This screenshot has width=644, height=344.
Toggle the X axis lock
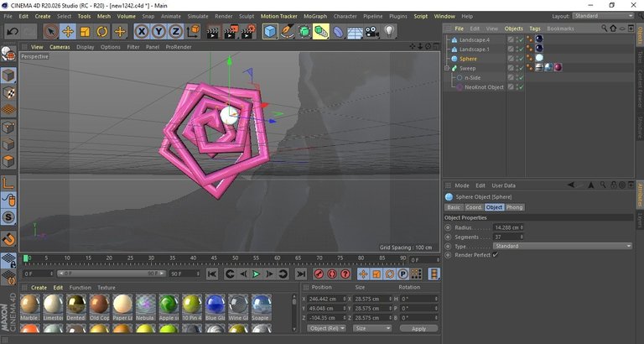(141, 32)
